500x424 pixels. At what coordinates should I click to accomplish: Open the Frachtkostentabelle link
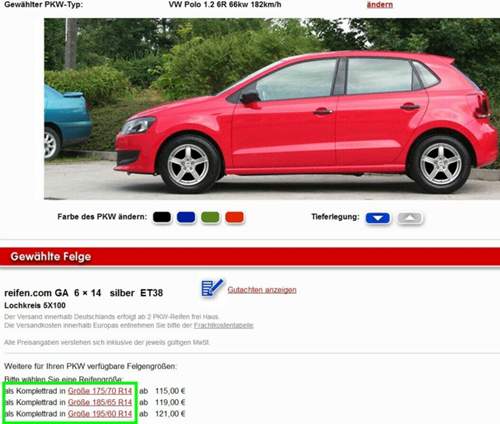pos(224,325)
